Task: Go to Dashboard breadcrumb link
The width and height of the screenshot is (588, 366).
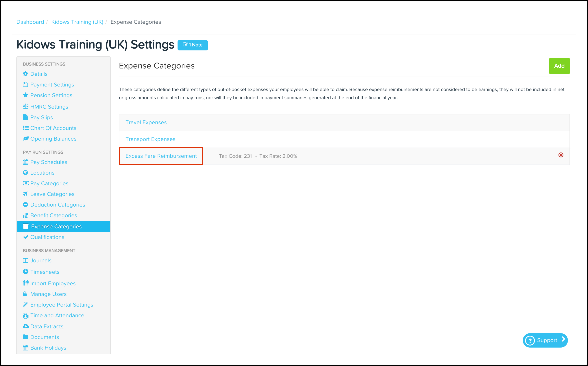Action: click(x=30, y=22)
